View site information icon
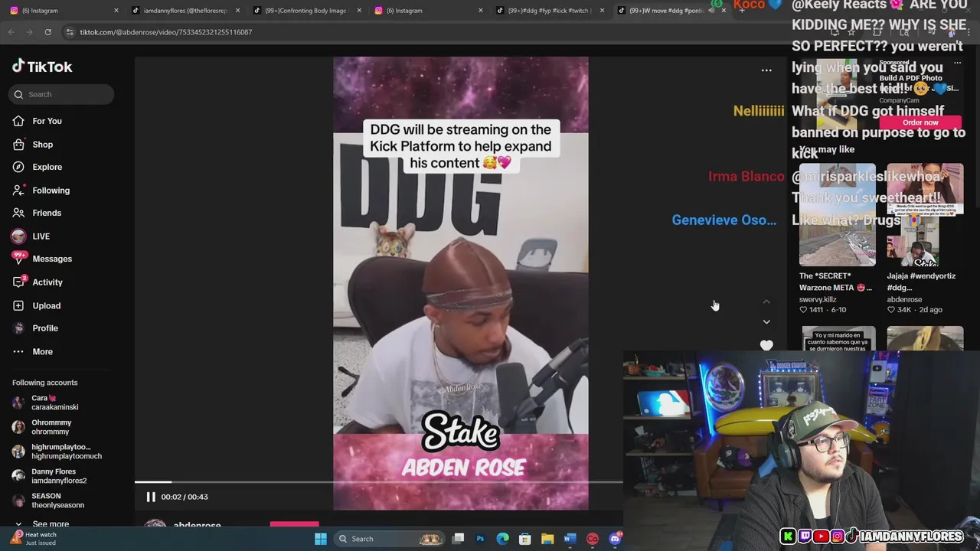 [x=69, y=32]
